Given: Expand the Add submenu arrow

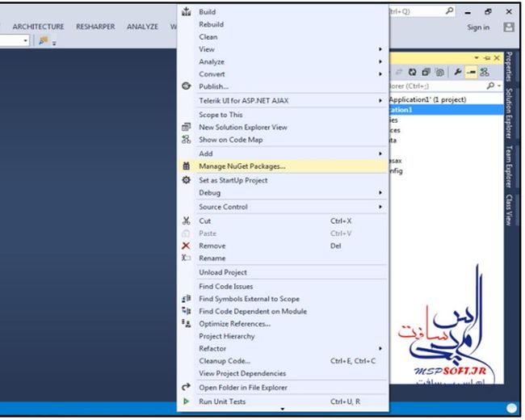Looking at the screenshot, I should [x=380, y=153].
